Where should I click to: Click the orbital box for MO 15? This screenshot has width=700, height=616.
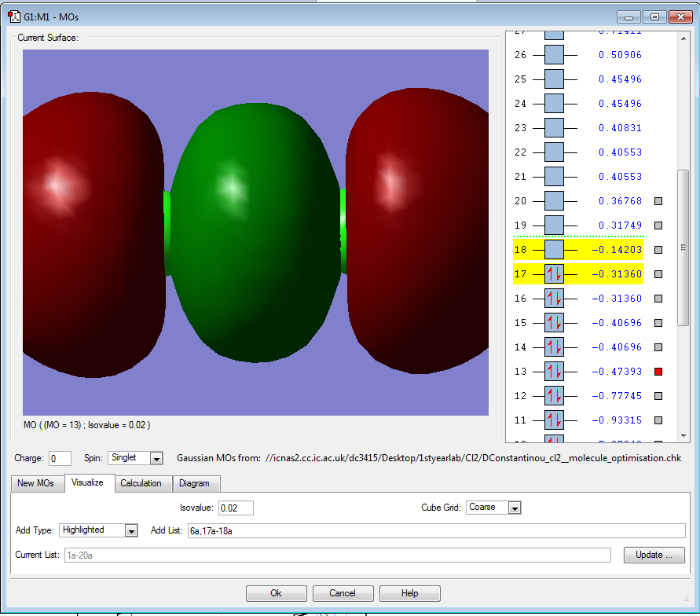click(554, 323)
